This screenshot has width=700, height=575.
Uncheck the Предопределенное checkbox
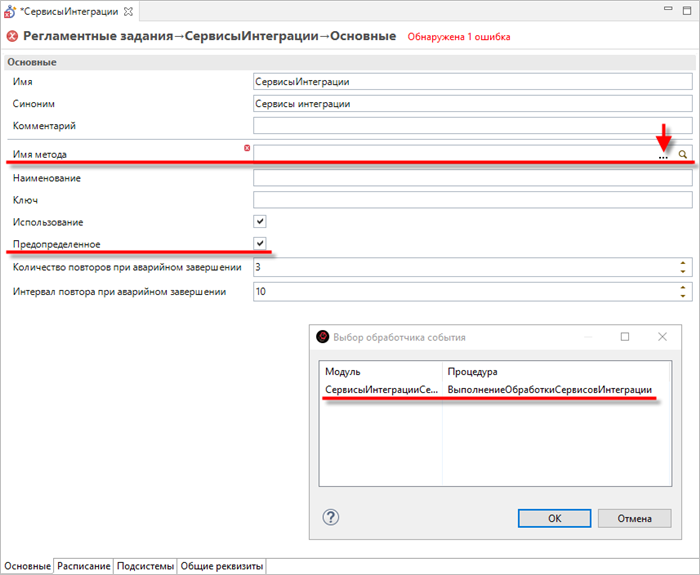coord(260,243)
